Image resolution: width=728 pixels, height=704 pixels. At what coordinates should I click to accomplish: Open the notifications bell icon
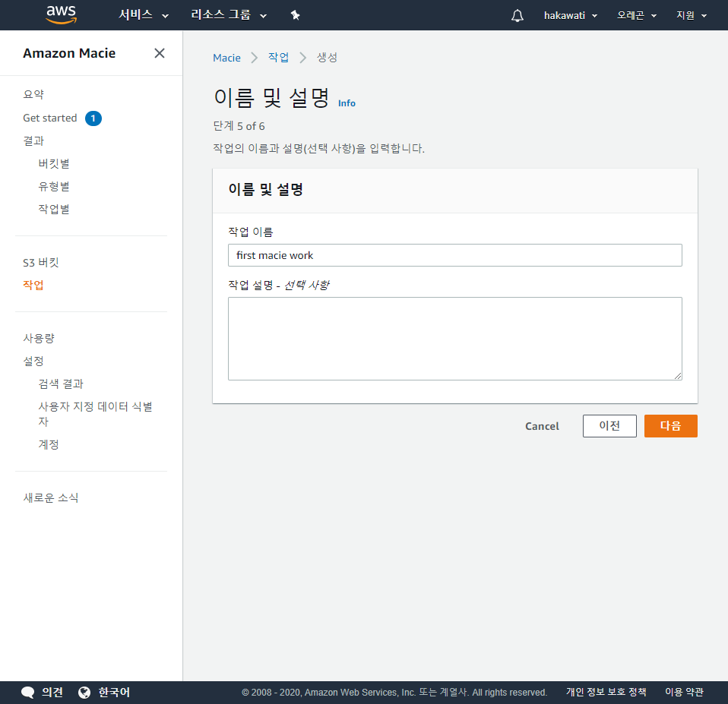click(518, 16)
